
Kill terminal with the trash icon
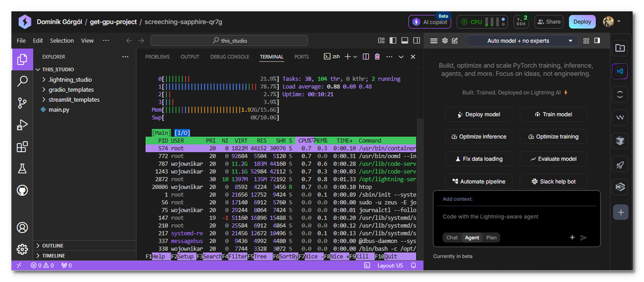(x=377, y=57)
